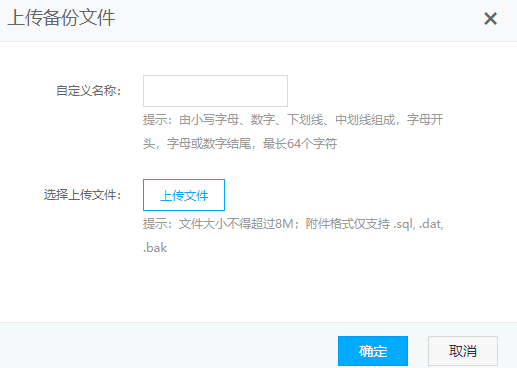The width and height of the screenshot is (517, 368).
Task: Click the second hint line 字母或数字结尾
Action: (209, 144)
